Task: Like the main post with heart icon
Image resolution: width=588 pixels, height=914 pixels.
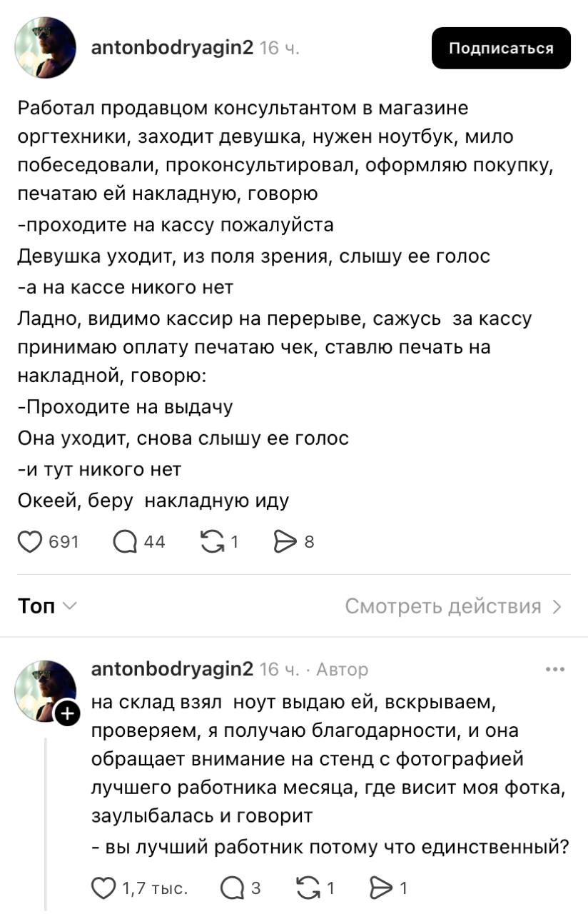Action: 30,542
